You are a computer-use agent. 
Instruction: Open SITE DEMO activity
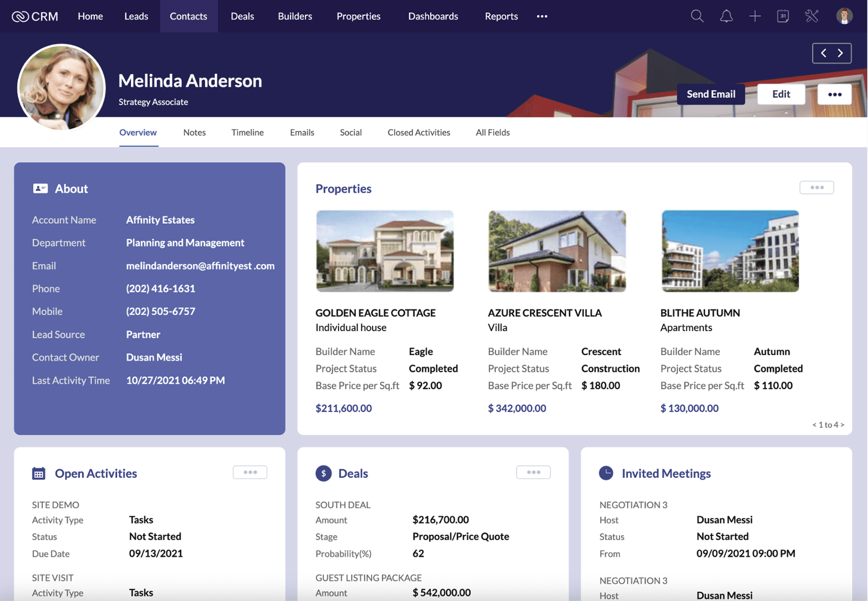[x=55, y=505]
